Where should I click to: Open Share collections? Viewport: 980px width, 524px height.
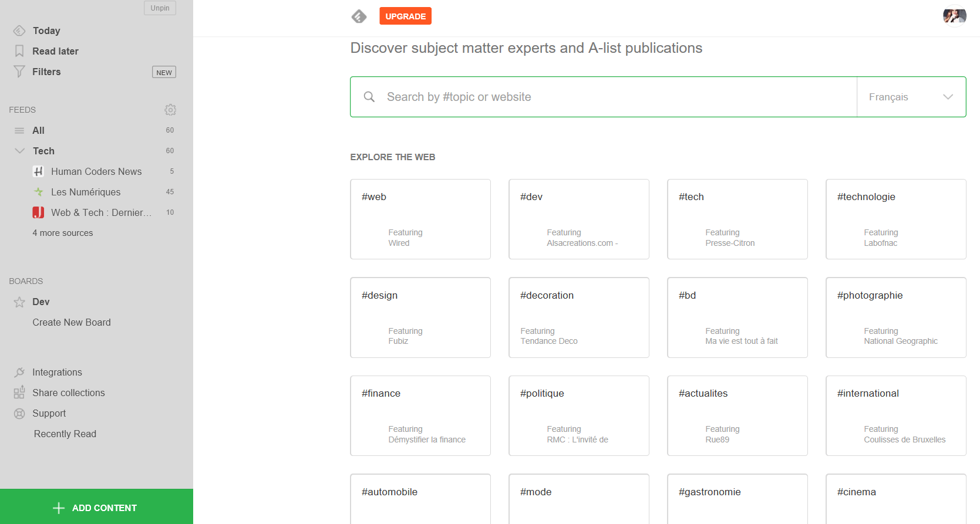(69, 393)
